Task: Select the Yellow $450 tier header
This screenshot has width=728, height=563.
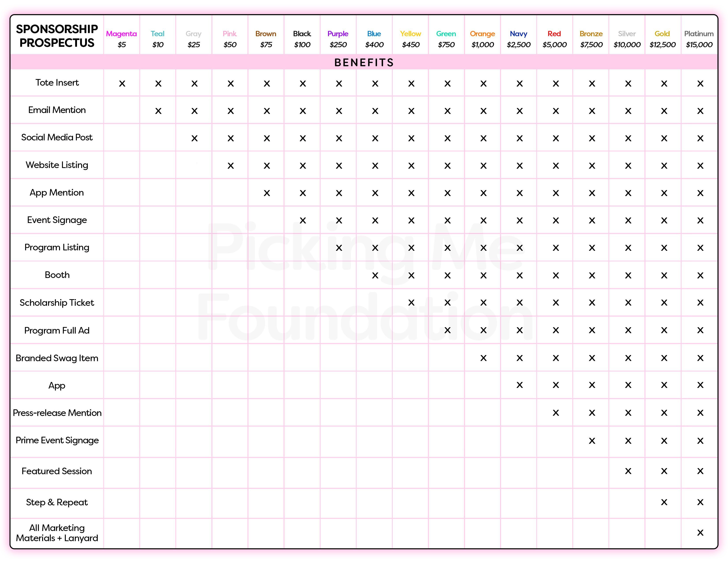Action: (411, 39)
